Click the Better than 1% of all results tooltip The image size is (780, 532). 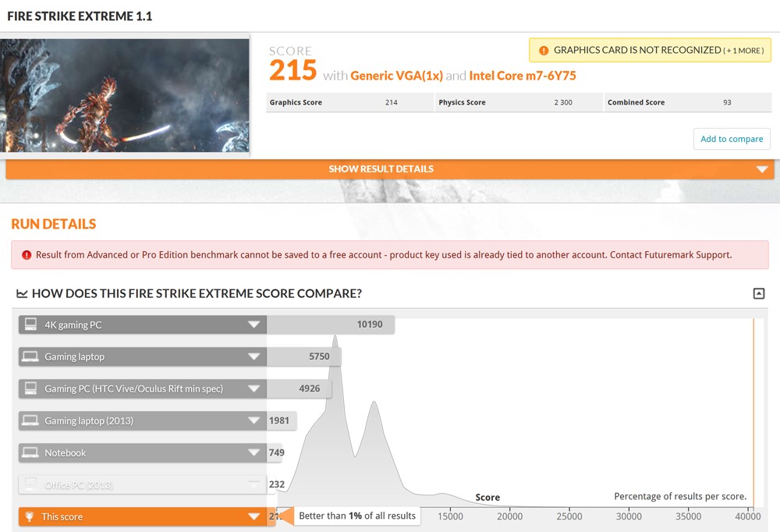click(357, 516)
